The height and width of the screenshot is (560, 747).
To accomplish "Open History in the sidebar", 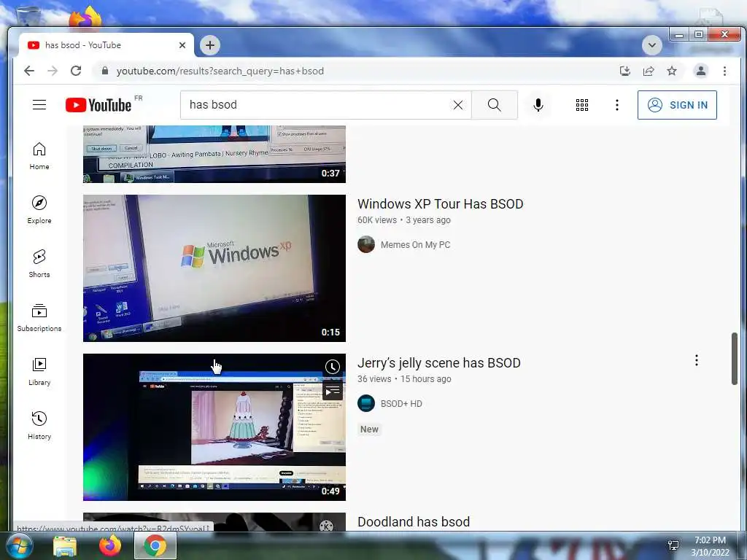I will 39,425.
